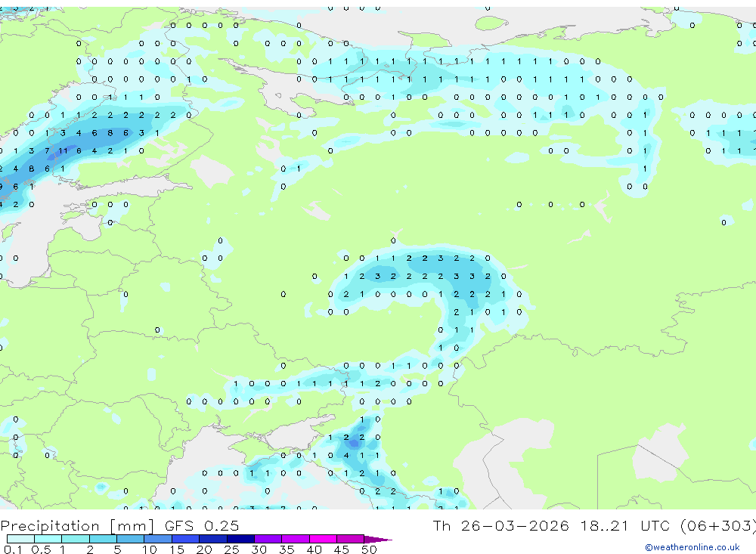Click the 5–10 mm legend swatch
756x554 pixels.
coord(130,539)
